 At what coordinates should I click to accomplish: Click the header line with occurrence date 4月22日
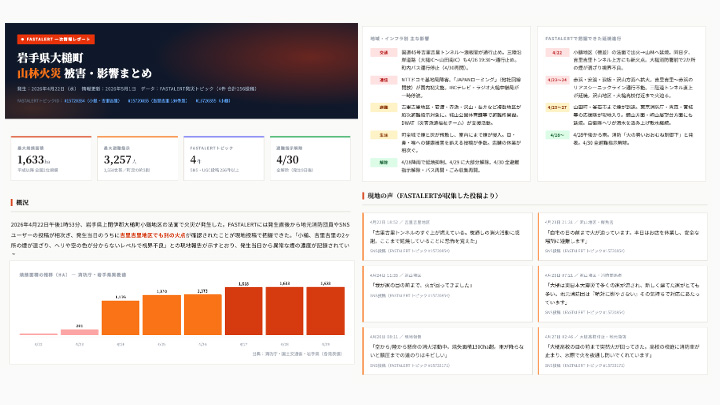click(x=137, y=89)
